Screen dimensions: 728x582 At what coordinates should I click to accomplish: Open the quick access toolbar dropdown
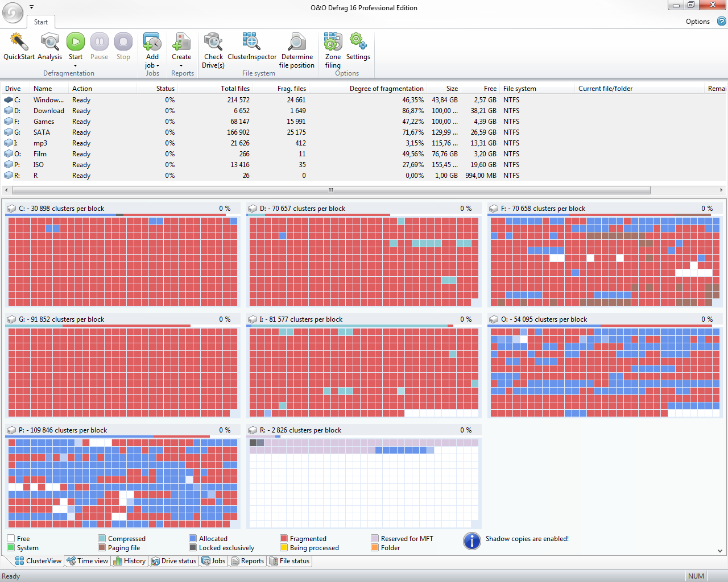(x=31, y=7)
